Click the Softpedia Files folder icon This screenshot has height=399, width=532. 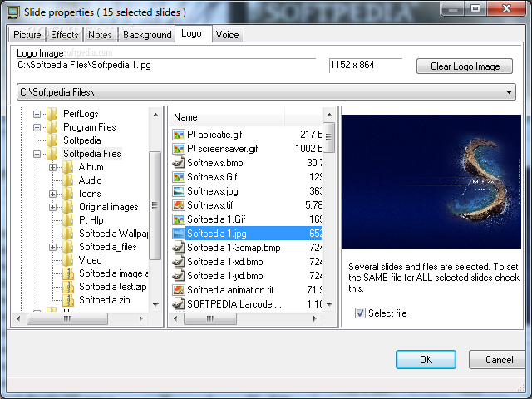tap(52, 154)
